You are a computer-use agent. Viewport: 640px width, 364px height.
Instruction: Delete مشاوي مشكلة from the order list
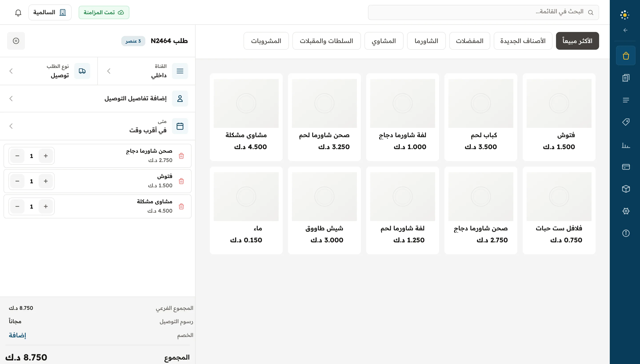coord(181,206)
